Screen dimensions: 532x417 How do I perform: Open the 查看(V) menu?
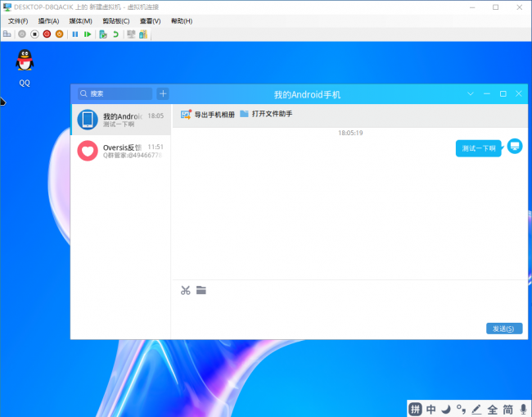[x=151, y=21]
